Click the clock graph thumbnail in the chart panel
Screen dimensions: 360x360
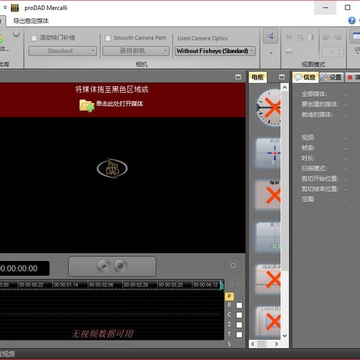(x=268, y=107)
